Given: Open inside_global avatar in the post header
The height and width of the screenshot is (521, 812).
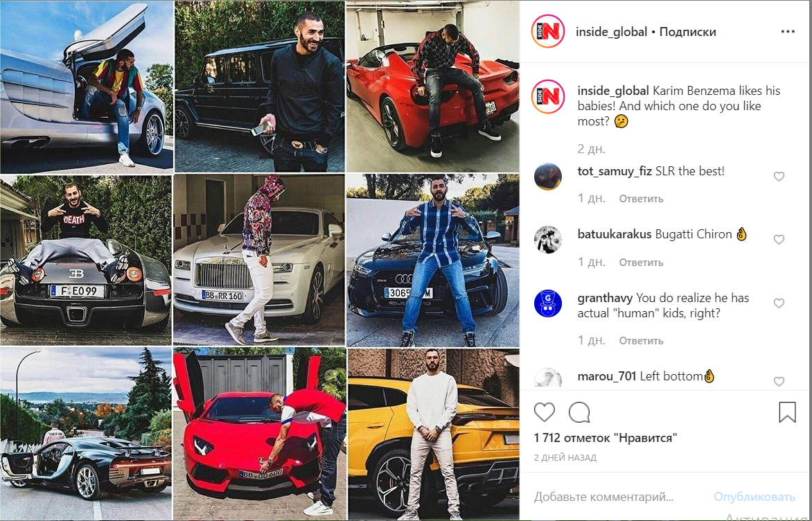Looking at the screenshot, I should pos(548,32).
